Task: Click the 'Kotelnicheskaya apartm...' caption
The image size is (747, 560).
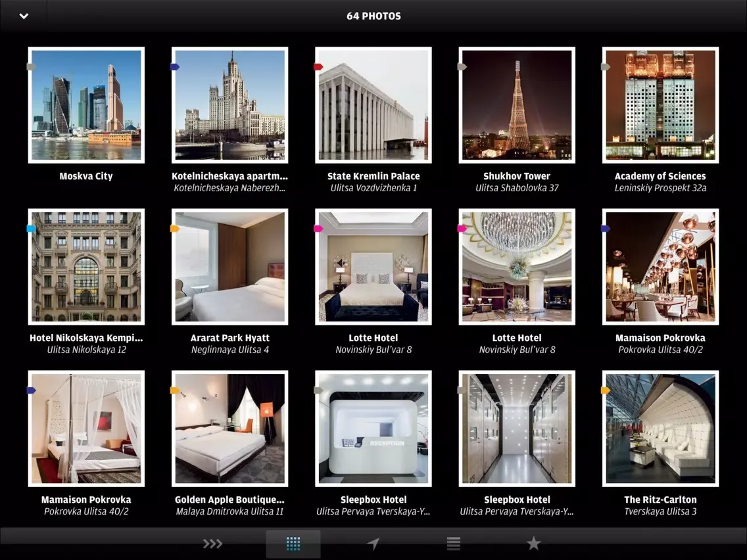Action: [229, 176]
